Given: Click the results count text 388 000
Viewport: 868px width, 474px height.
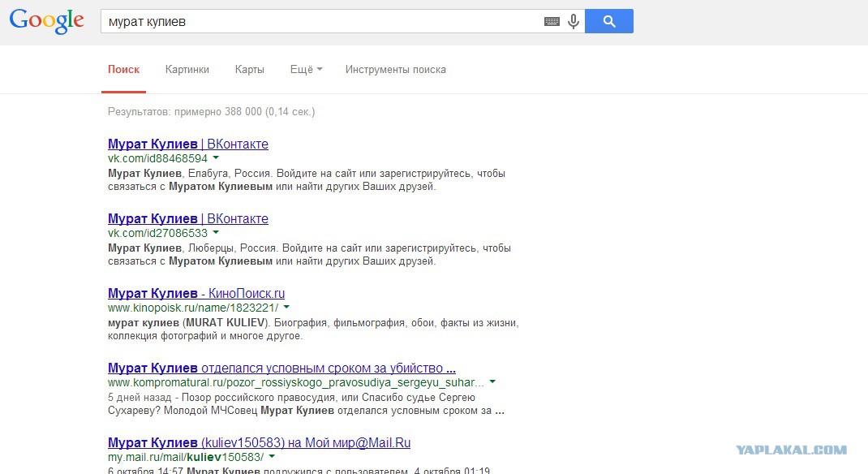Looking at the screenshot, I should click(212, 111).
